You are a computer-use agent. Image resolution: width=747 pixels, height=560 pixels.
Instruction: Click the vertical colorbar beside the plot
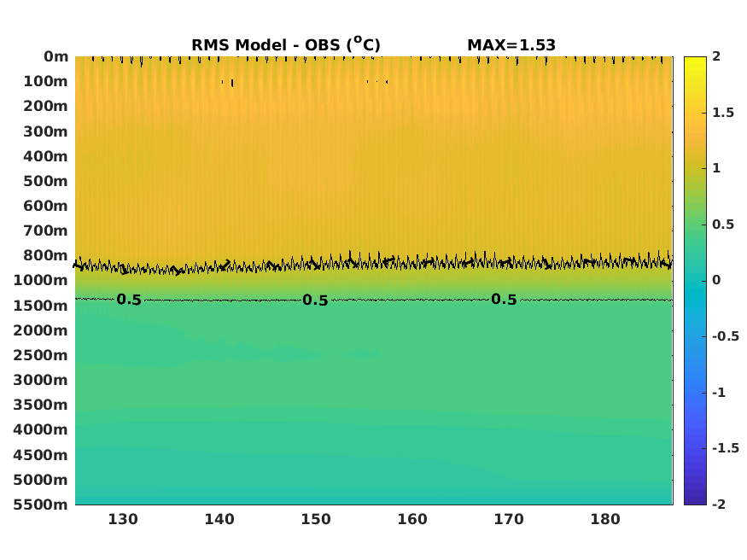pyautogui.click(x=695, y=281)
